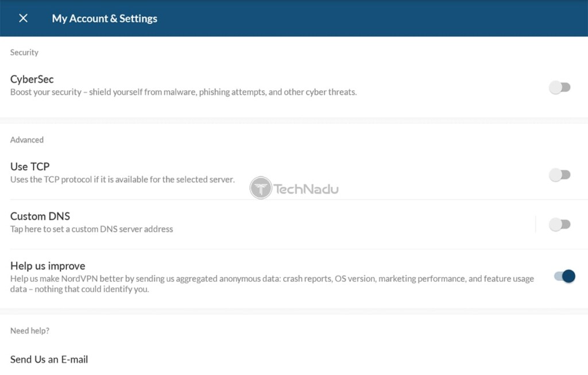This screenshot has width=588, height=375.
Task: Close the My Account & Settings screen
Action: point(23,18)
